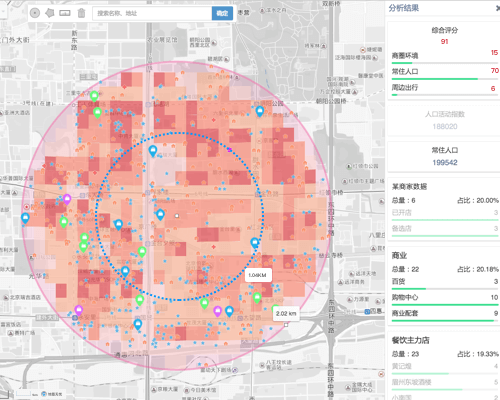Click the 常住人口 score progress bar
The height and width of the screenshot is (400, 500).
445,79
